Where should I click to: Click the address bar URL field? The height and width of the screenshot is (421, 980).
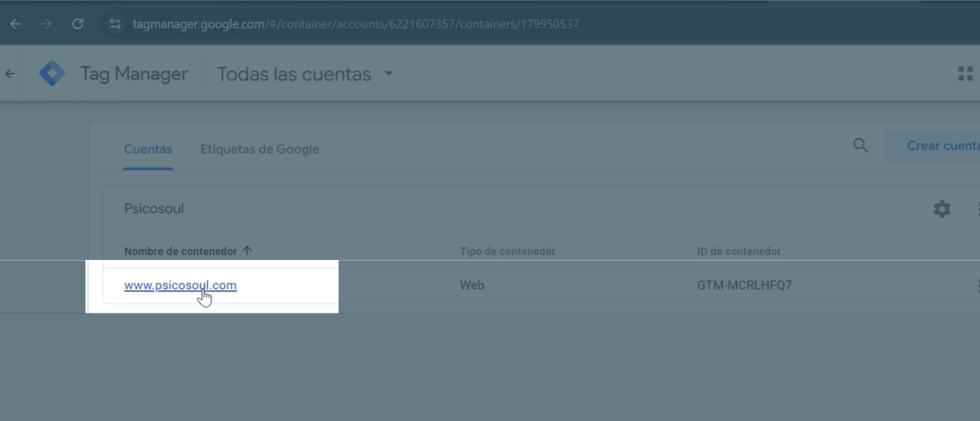point(356,24)
